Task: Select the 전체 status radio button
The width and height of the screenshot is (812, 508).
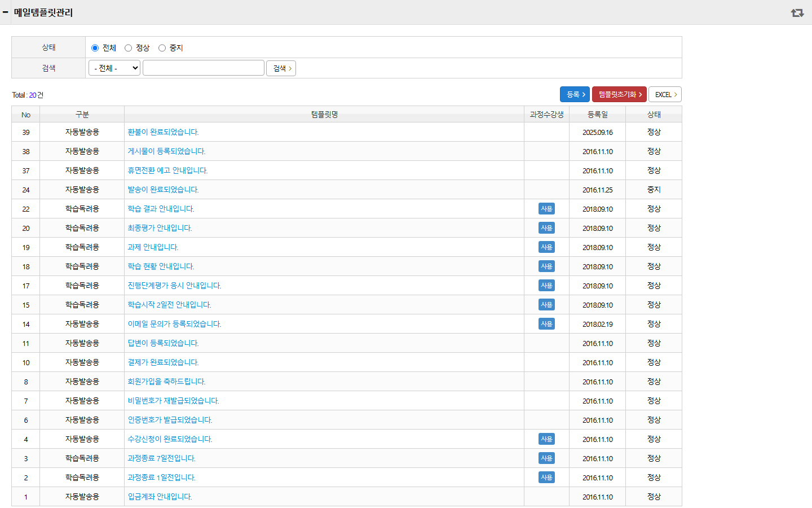Action: [x=95, y=48]
